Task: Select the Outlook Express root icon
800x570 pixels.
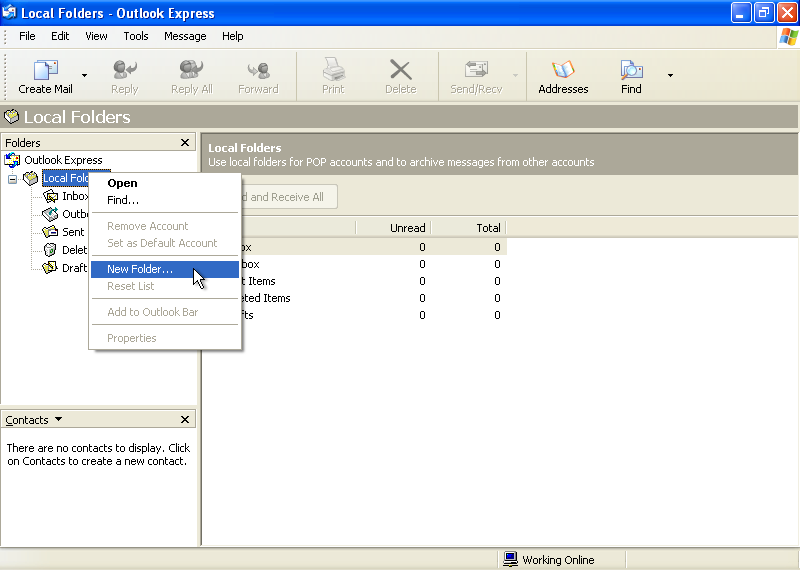Action: click(12, 160)
